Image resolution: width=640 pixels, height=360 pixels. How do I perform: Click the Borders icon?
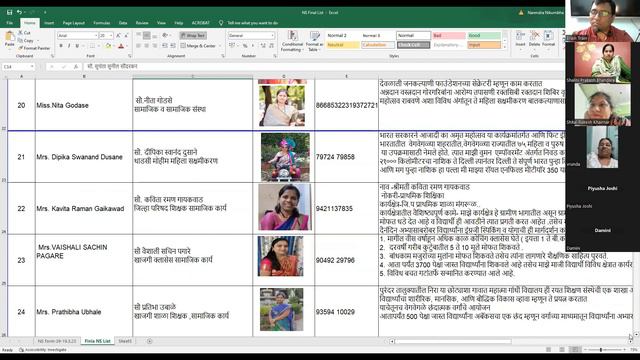pos(92,46)
